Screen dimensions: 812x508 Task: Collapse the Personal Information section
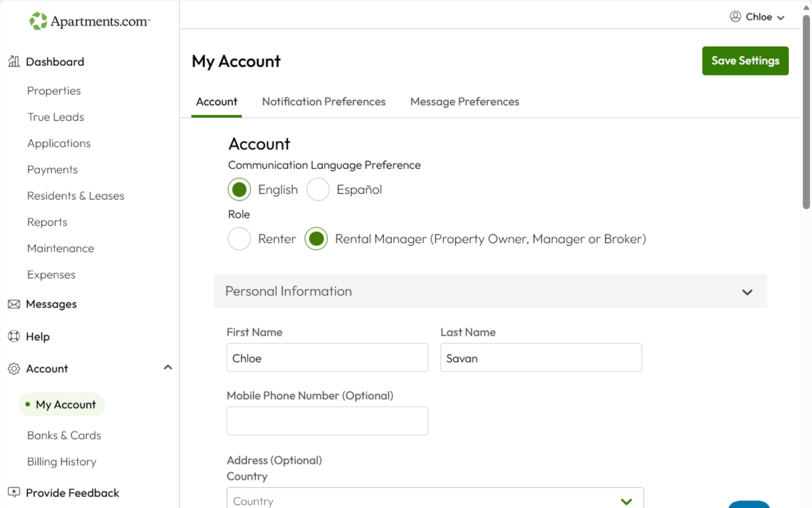point(747,292)
